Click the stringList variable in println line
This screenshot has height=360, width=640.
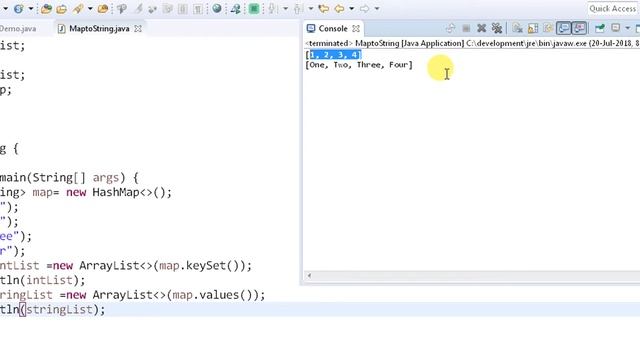60,310
